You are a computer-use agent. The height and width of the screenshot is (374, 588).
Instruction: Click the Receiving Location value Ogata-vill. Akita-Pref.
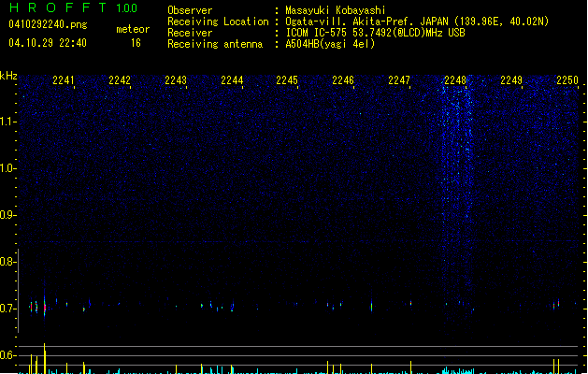tap(348, 22)
